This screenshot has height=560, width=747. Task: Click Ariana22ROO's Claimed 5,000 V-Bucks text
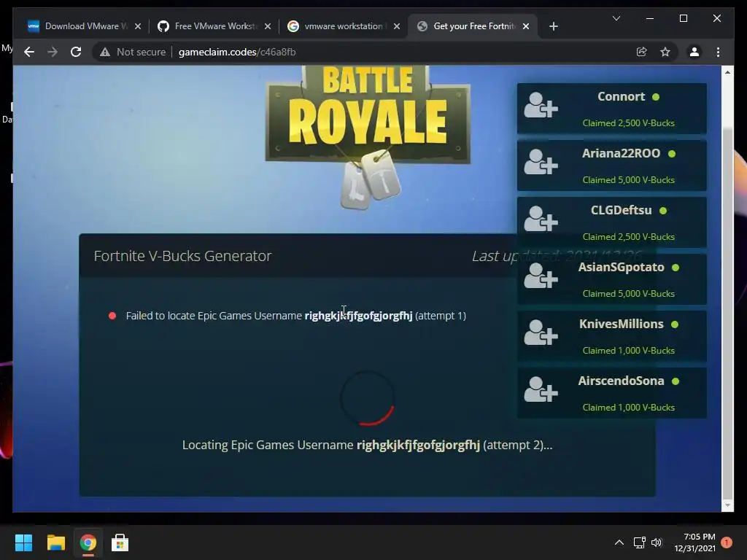628,180
